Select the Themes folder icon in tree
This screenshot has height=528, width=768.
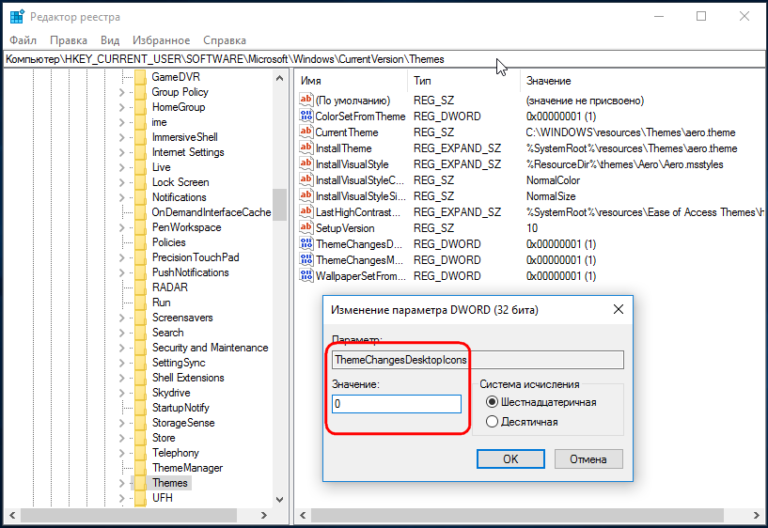pyautogui.click(x=140, y=483)
